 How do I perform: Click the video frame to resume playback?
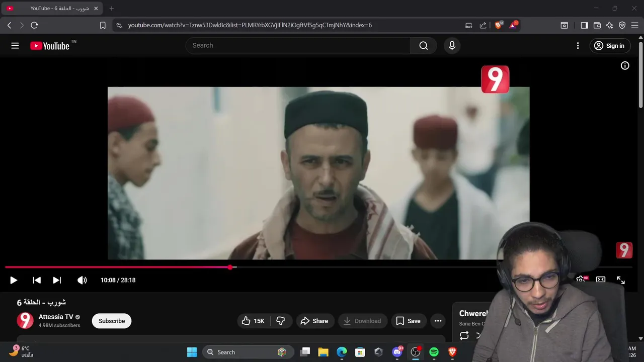click(318, 173)
